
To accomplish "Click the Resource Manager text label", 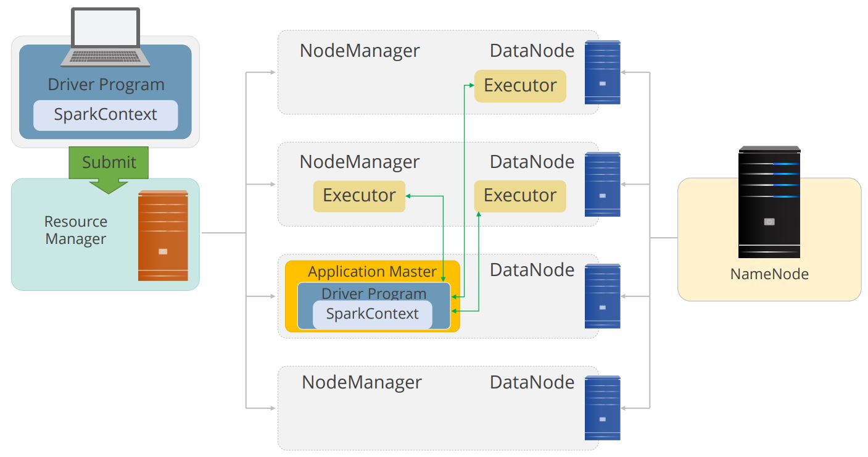I will pyautogui.click(x=76, y=230).
